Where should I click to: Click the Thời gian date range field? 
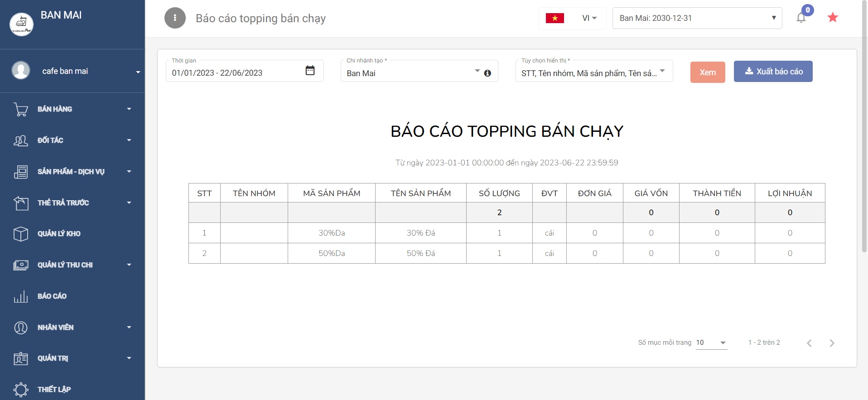tap(236, 73)
